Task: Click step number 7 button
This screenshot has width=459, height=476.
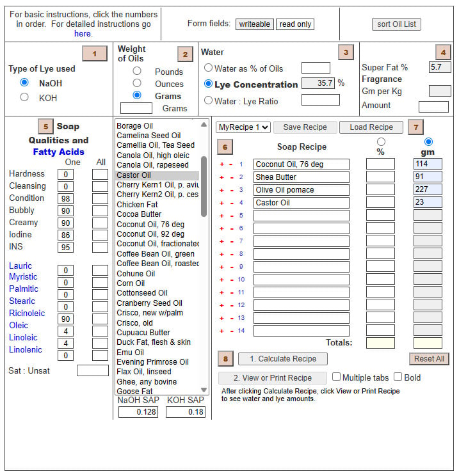Action: 416,127
